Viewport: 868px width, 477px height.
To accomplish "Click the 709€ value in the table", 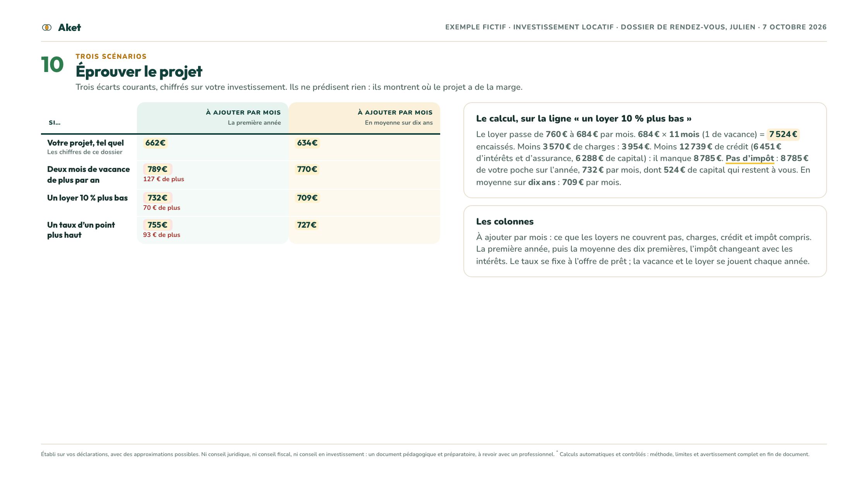I will 307,198.
